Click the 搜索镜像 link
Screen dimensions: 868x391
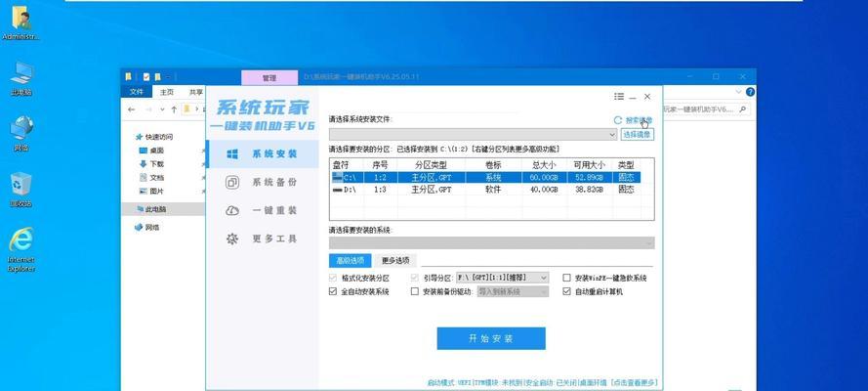639,120
